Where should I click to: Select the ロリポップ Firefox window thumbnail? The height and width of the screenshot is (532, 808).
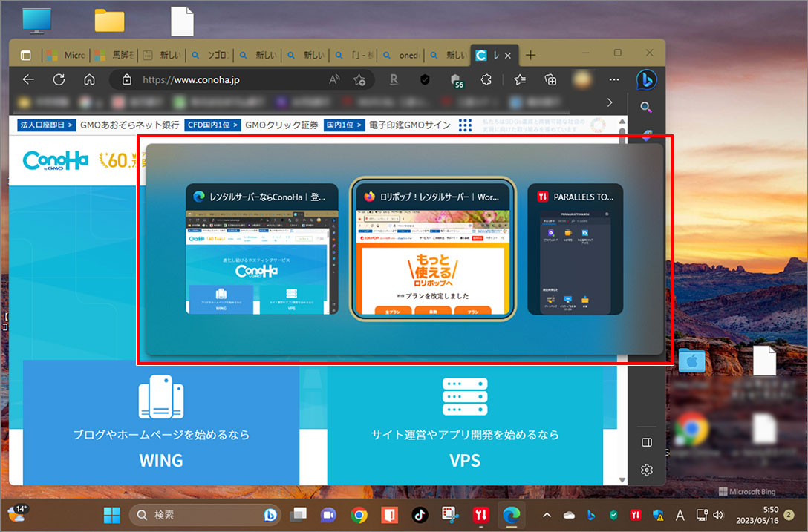(433, 249)
